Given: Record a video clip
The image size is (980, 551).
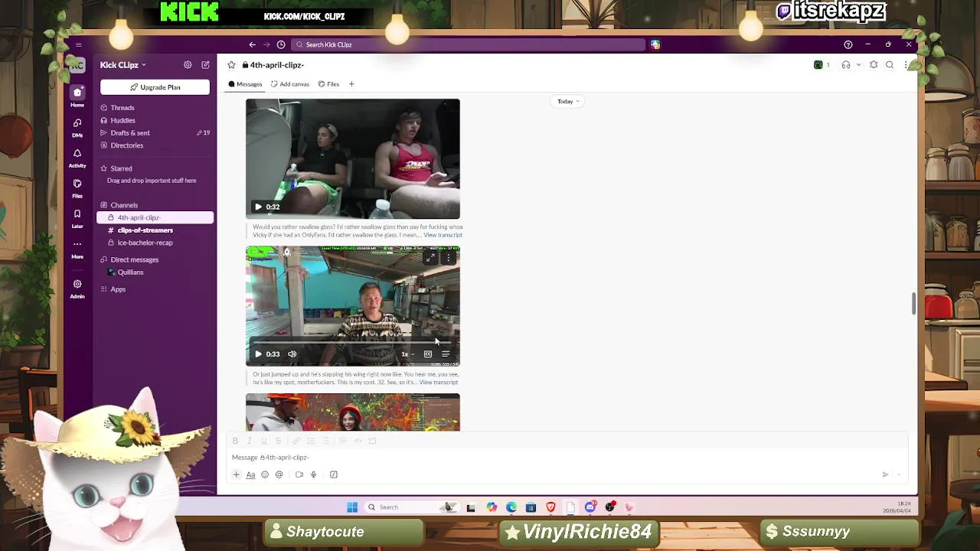Looking at the screenshot, I should (299, 474).
